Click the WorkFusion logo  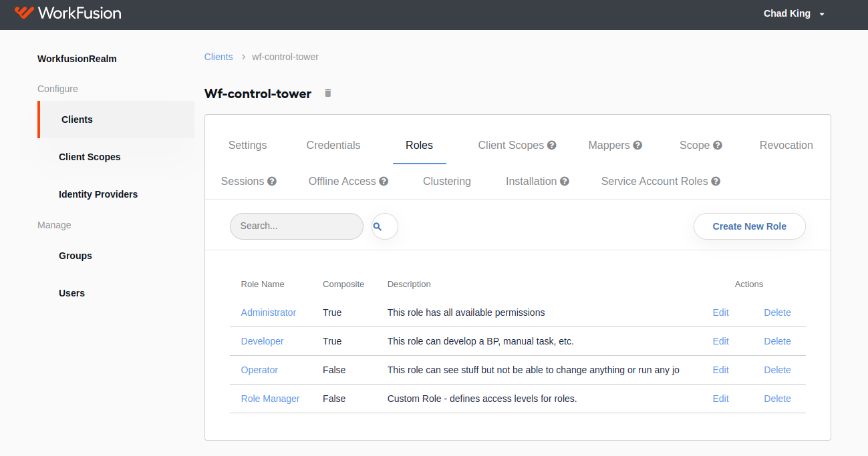tap(67, 13)
